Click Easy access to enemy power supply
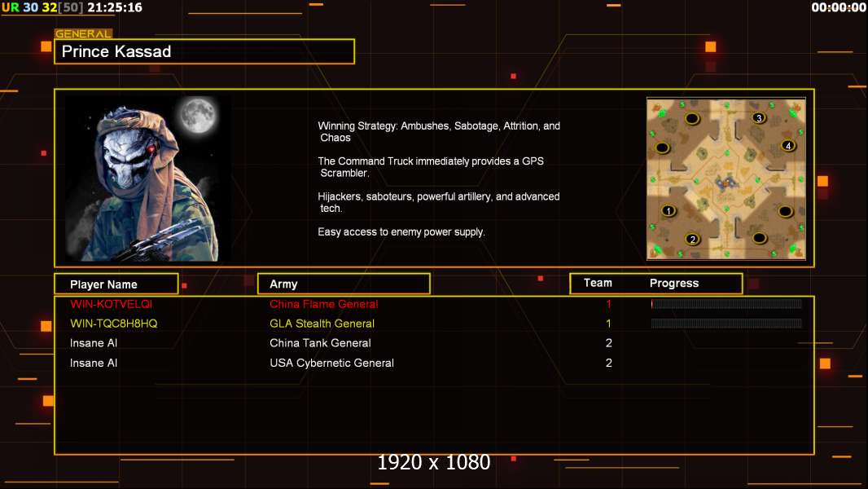The height and width of the screenshot is (489, 868). (401, 232)
